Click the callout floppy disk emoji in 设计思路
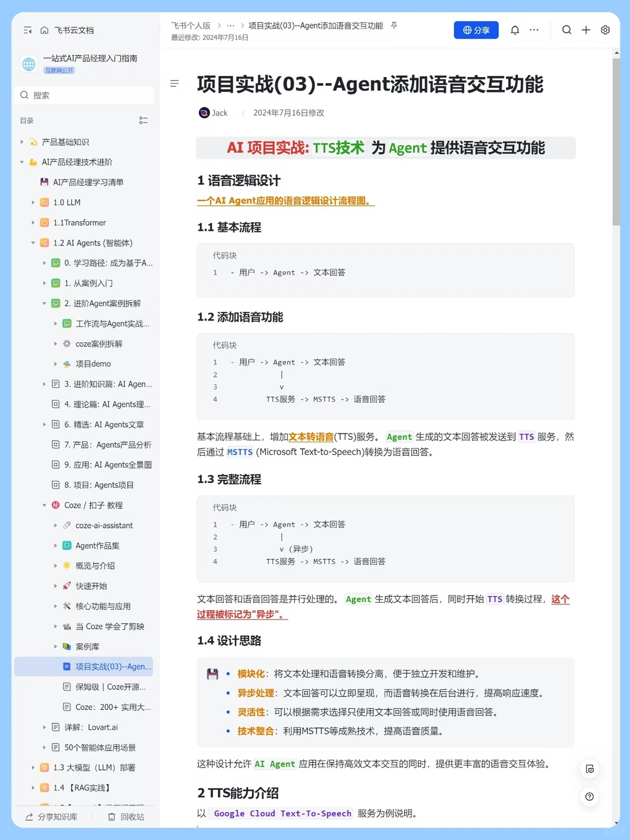Screen dimensions: 630x840 212,674
